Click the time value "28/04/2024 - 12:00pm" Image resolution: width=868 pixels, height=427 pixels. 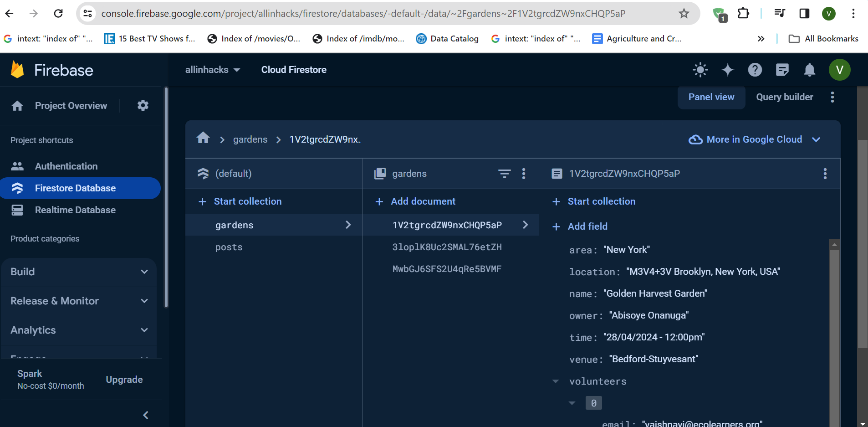click(654, 337)
